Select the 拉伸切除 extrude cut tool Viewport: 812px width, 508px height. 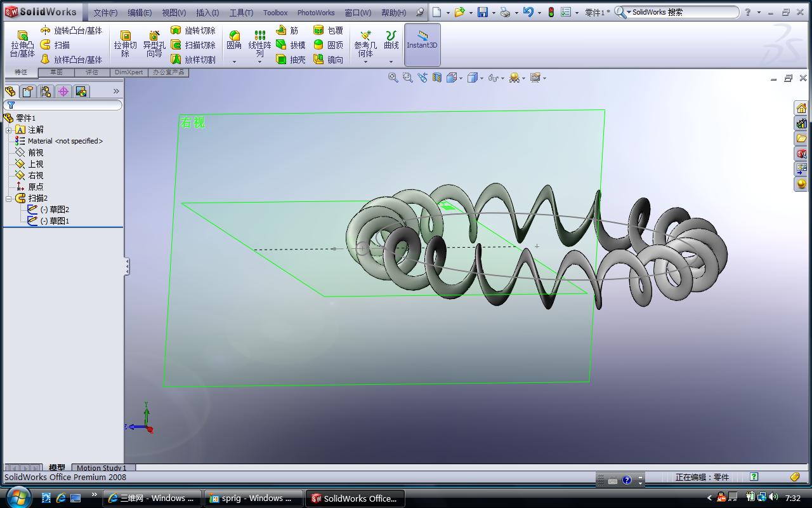point(125,44)
